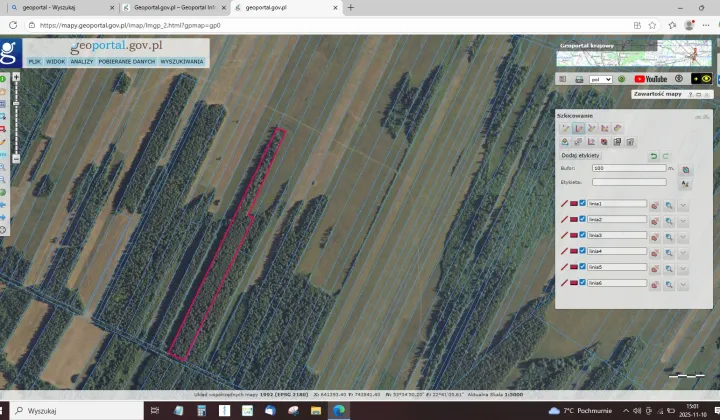Click the copy icon next to the Bufor field
720x420 pixels.
(x=685, y=169)
